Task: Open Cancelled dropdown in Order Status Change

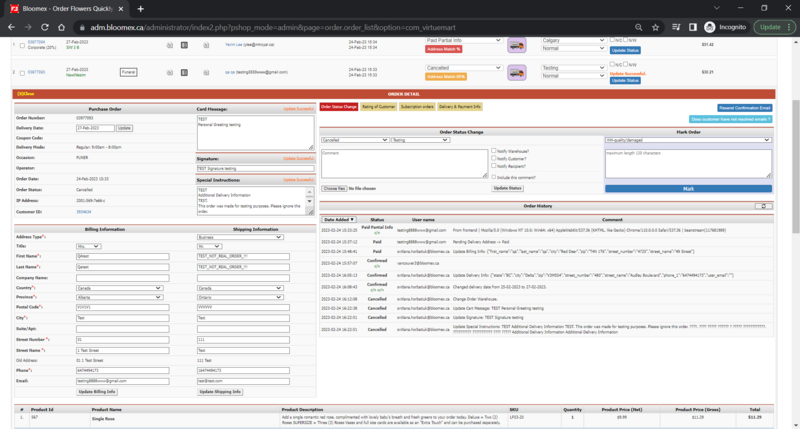Action: (355, 140)
